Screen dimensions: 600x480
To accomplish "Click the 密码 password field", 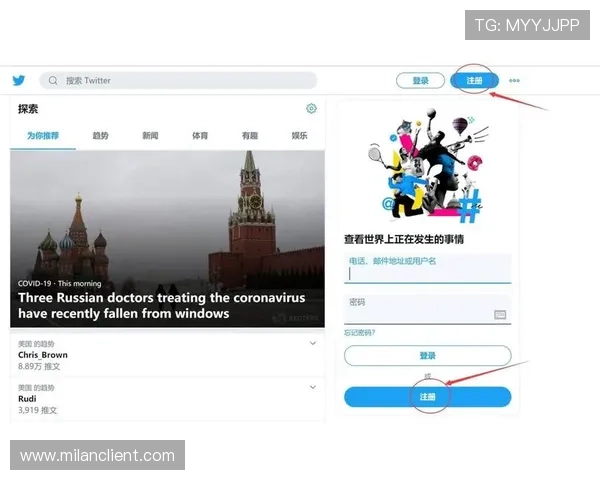I will [427, 309].
